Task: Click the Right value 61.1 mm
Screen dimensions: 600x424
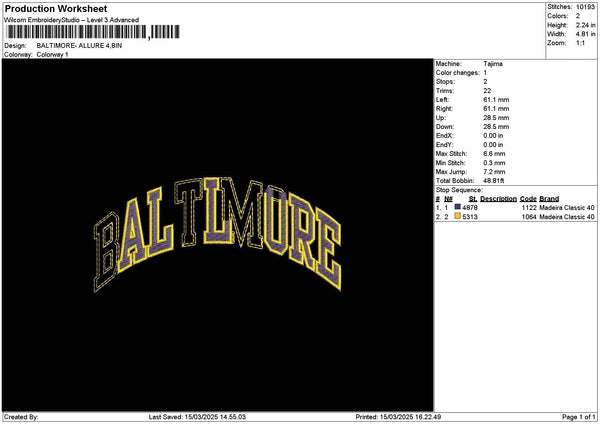Action: pyautogui.click(x=496, y=109)
